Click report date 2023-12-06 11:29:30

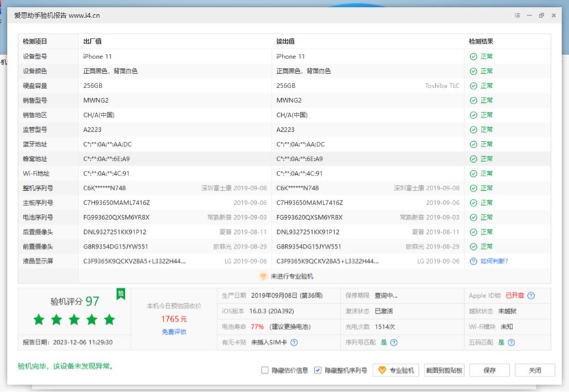83,342
